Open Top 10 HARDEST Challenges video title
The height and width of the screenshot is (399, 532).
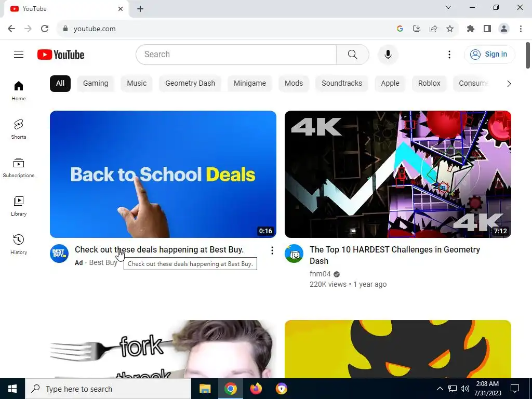coord(395,255)
